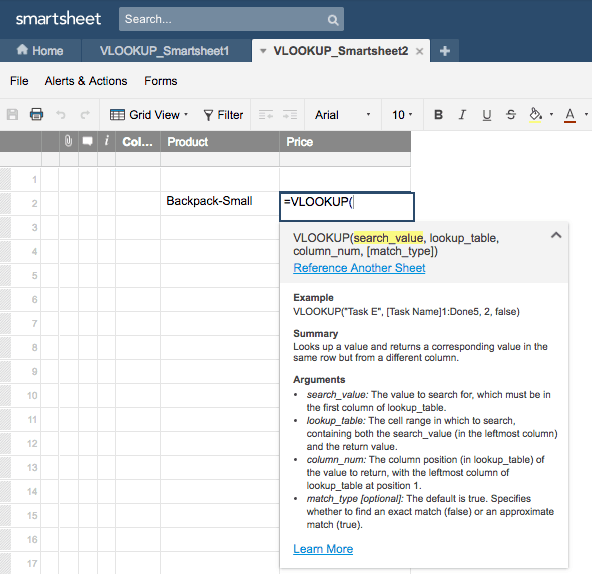The width and height of the screenshot is (592, 574).
Task: Open Alerts & Actions menu
Action: pyautogui.click(x=86, y=81)
